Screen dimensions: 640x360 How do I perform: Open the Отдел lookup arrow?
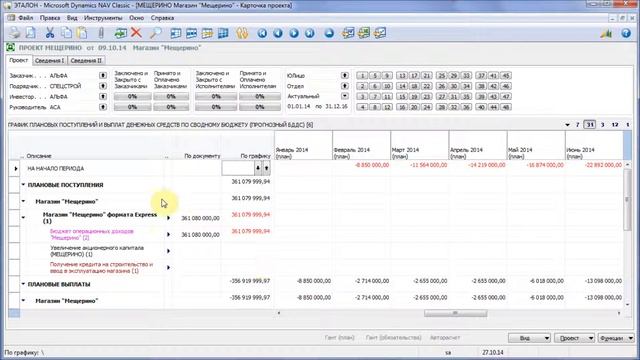pyautogui.click(x=344, y=86)
